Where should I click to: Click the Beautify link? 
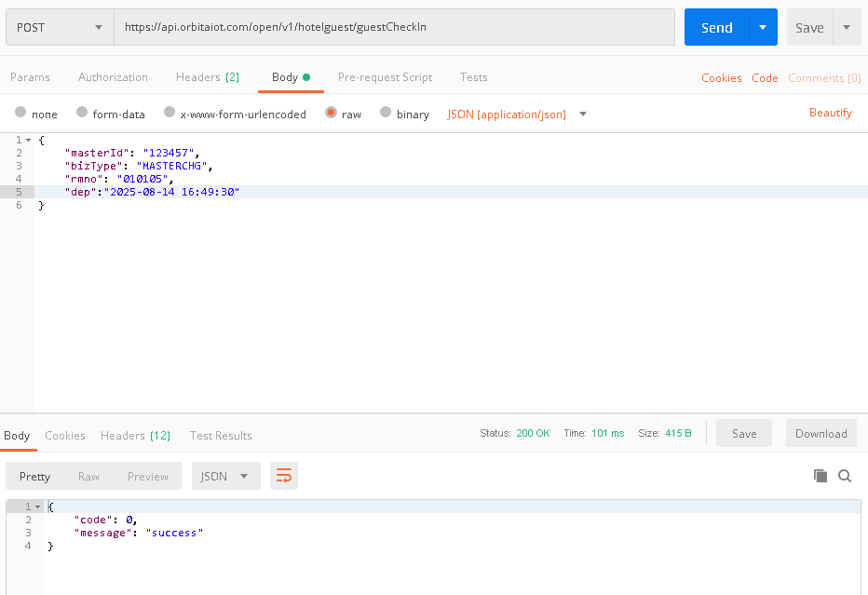[x=830, y=113]
